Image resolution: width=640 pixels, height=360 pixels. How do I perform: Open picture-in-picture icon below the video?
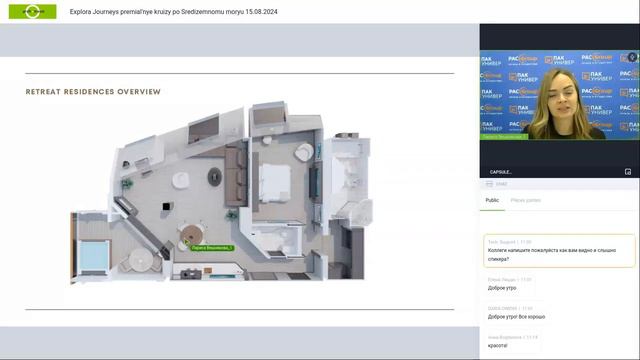point(628,172)
